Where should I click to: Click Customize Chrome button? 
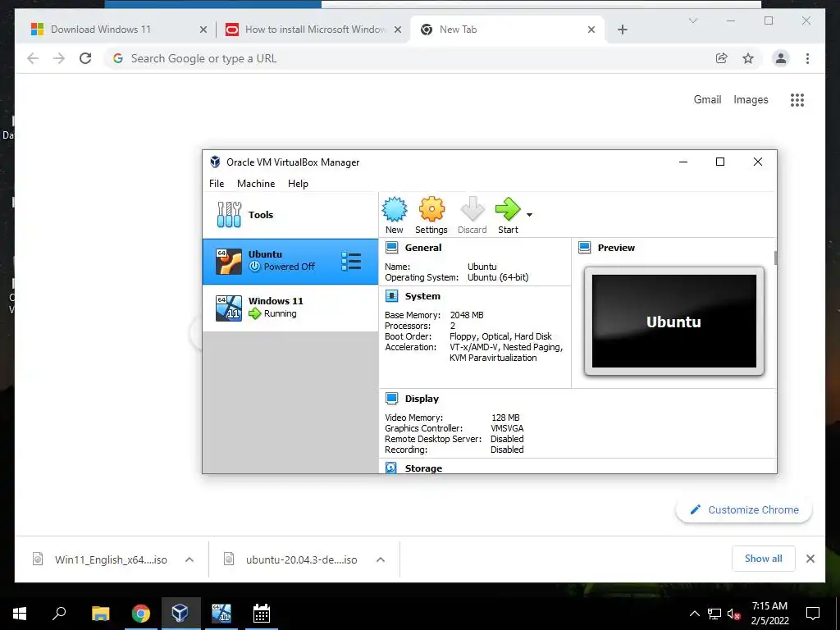(744, 510)
